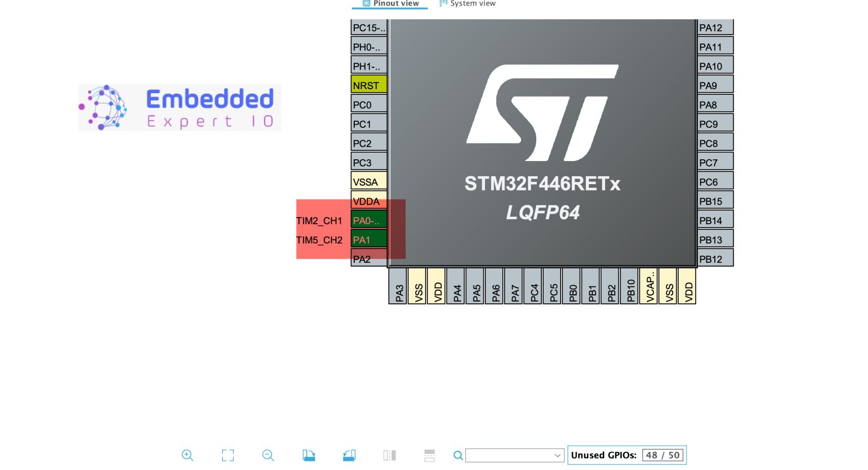Click the pins/signals layout icon
Screen dimensions: 868x470
coord(429,455)
